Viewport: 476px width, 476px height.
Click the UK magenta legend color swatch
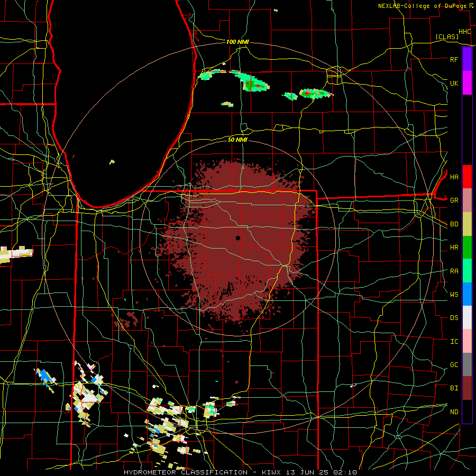coord(467,83)
